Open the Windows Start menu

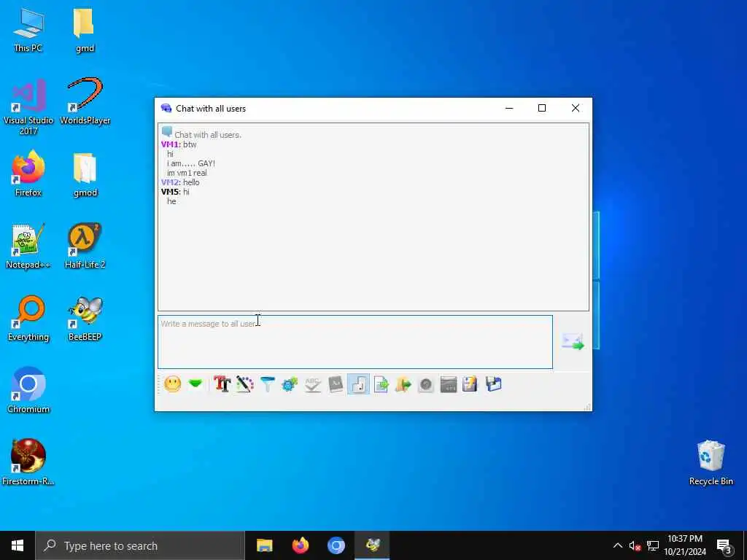click(x=18, y=545)
